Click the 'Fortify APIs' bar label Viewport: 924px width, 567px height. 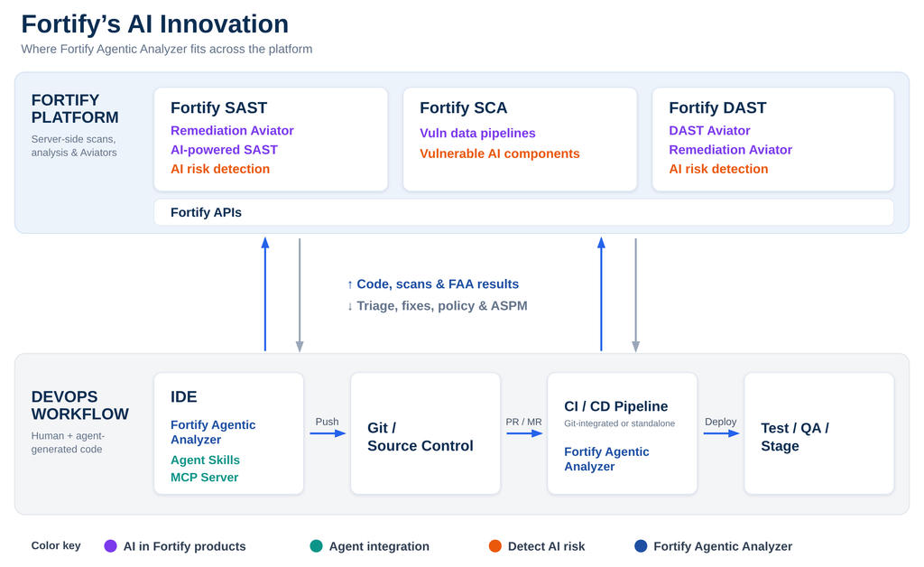207,212
